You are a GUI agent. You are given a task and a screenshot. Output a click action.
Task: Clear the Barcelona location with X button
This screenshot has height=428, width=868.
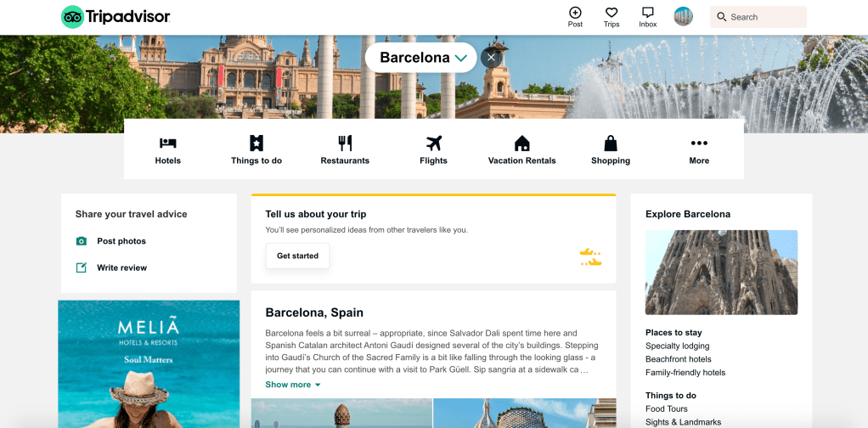[x=490, y=58]
